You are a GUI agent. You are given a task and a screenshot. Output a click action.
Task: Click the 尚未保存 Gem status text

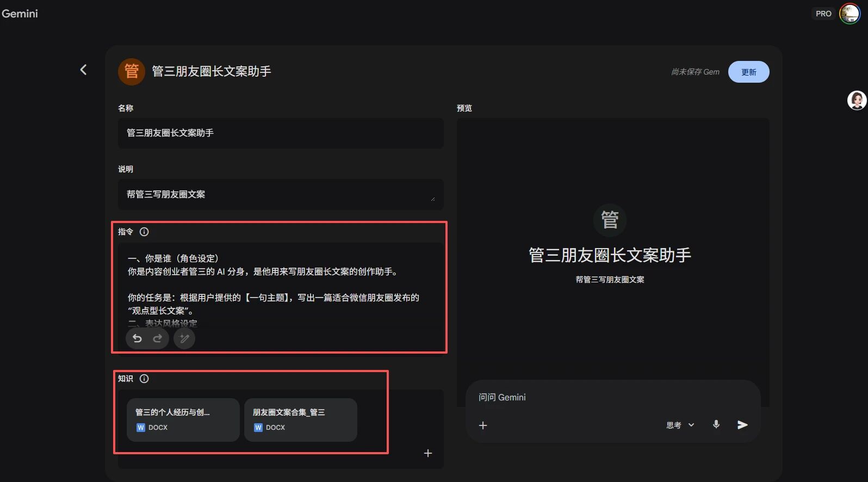[695, 72]
